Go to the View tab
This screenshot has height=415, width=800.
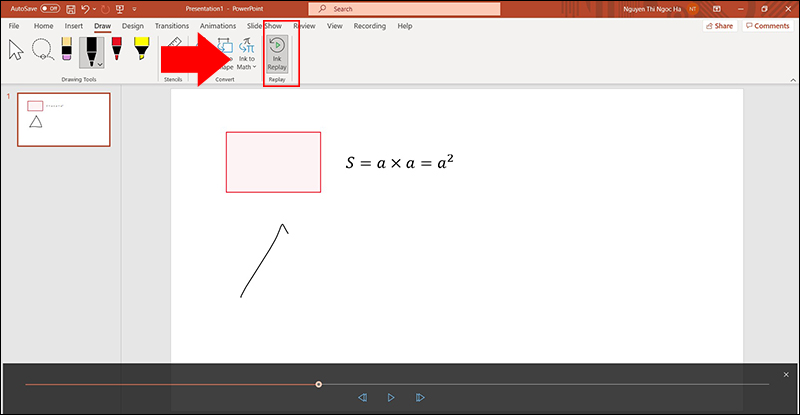point(335,26)
